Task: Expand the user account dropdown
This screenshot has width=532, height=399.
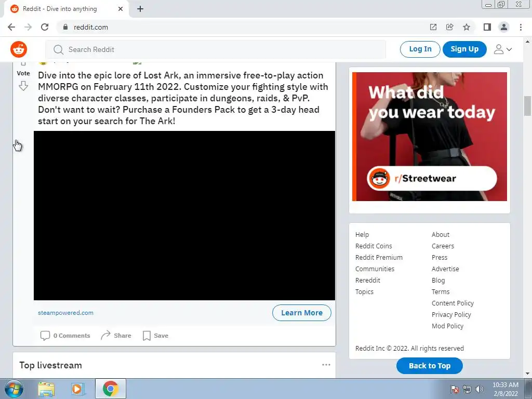Action: coord(502,49)
